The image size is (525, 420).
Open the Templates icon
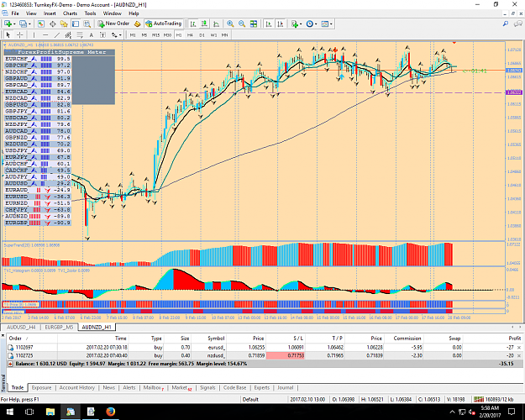(x=325, y=24)
